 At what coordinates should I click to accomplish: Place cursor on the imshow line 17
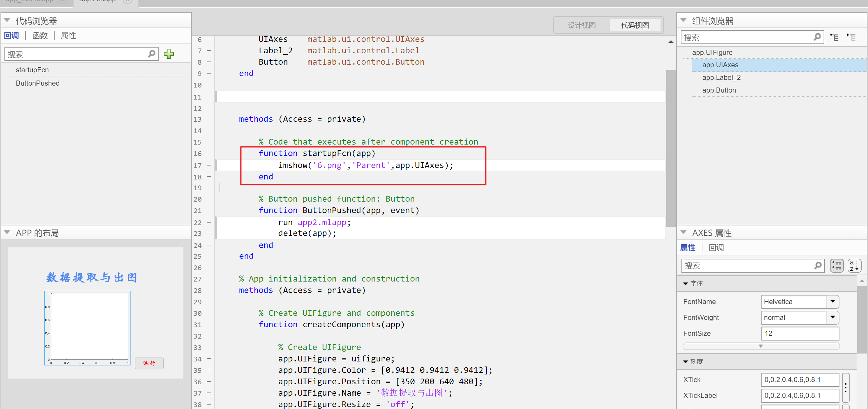(365, 165)
